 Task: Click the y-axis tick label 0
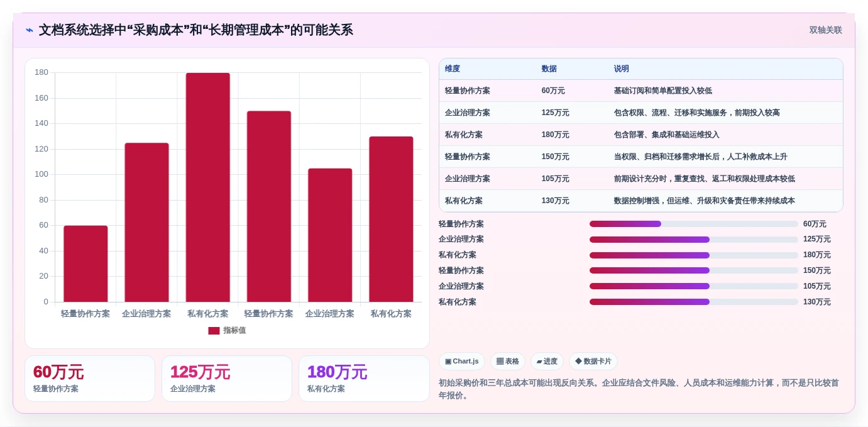point(46,302)
